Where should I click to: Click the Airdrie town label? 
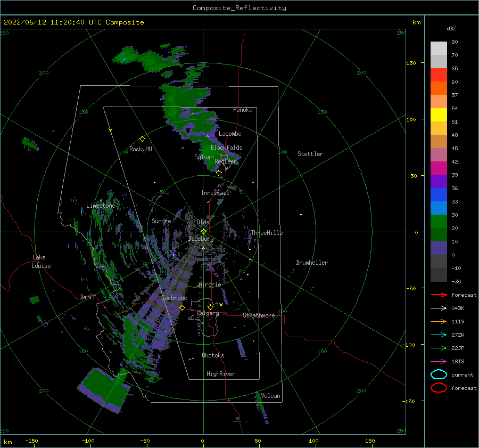click(210, 284)
